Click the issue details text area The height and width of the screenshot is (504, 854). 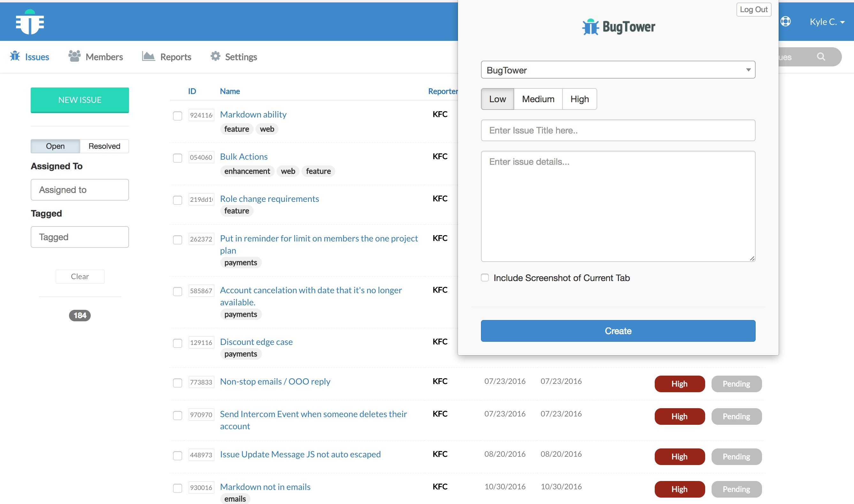click(x=618, y=206)
